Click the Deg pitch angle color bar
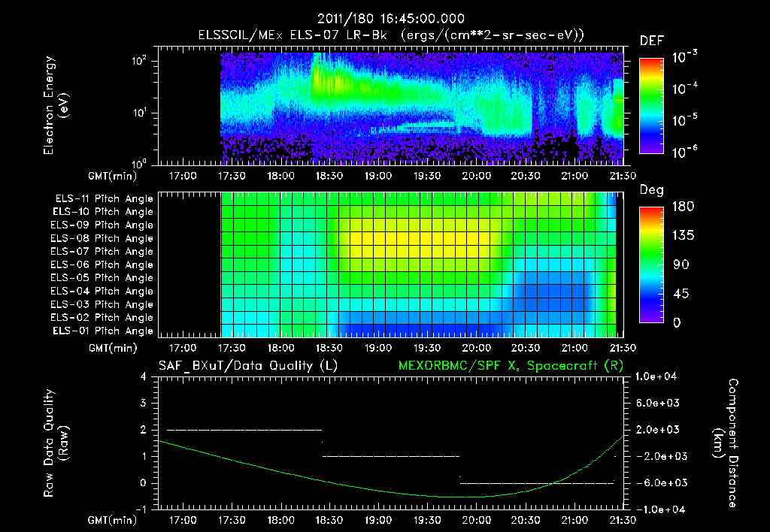 651,265
